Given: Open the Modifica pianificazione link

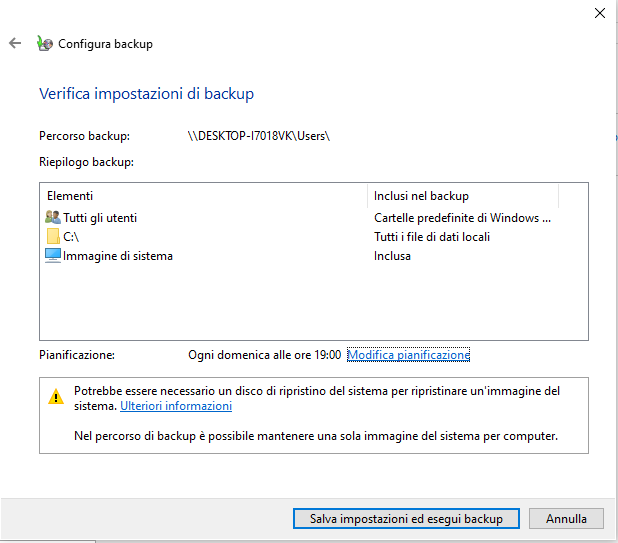Looking at the screenshot, I should point(408,355).
